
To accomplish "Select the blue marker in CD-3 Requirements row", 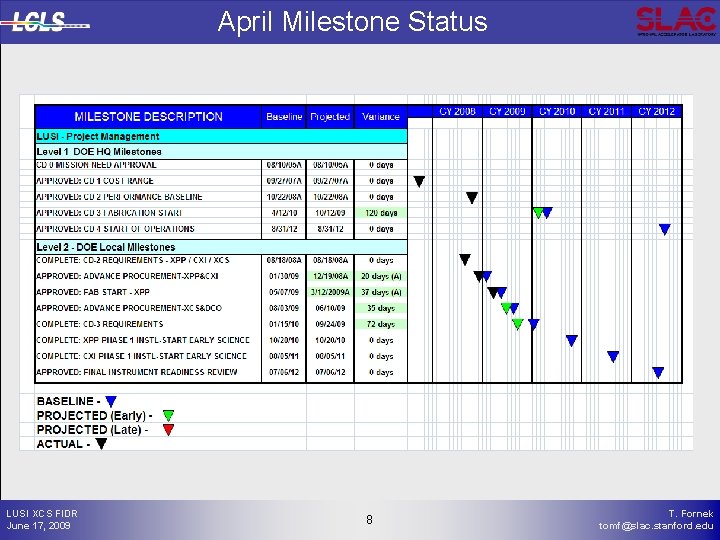I will [534, 324].
